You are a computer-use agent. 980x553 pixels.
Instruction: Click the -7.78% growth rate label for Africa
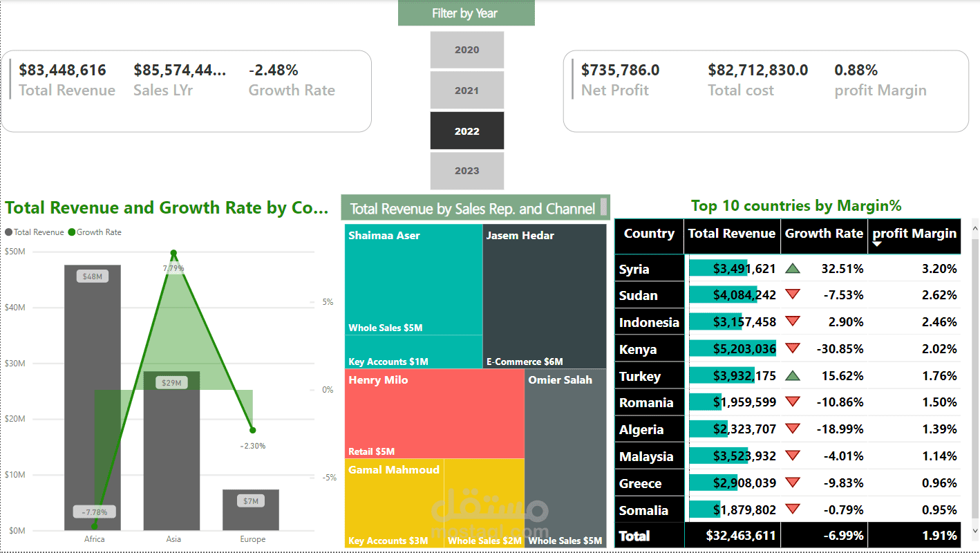95,512
